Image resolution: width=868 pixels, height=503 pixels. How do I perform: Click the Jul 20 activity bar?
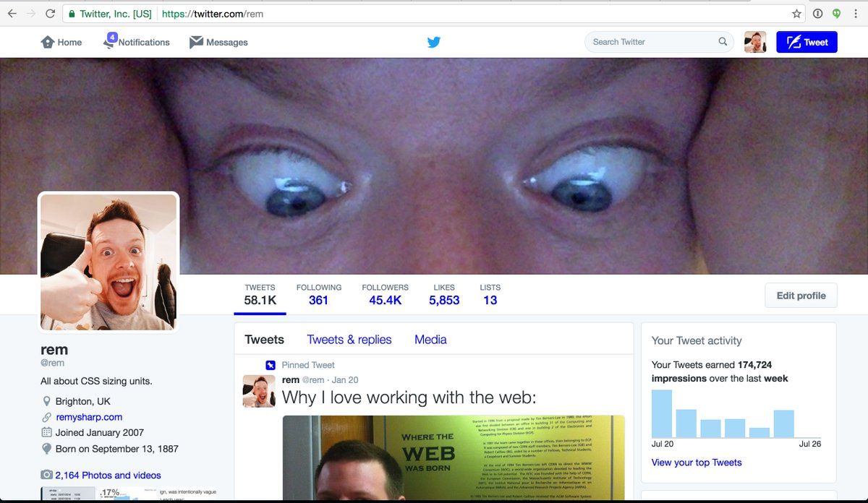662,414
